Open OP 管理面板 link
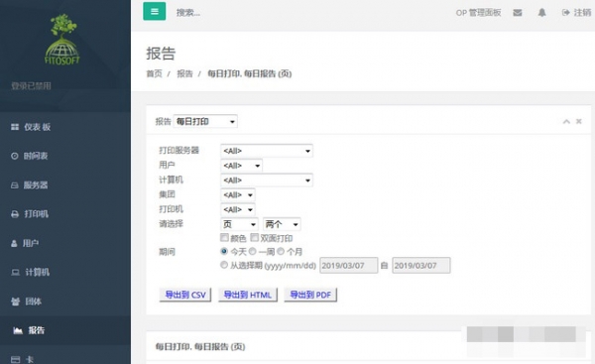Viewport: 595px width, 364px height. [478, 13]
